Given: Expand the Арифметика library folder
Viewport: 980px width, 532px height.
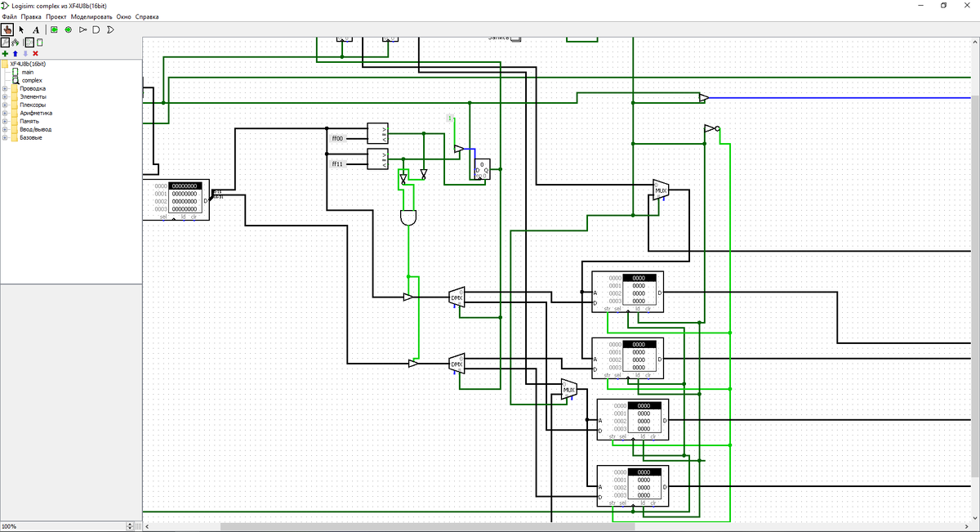Looking at the screenshot, I should [x=5, y=113].
